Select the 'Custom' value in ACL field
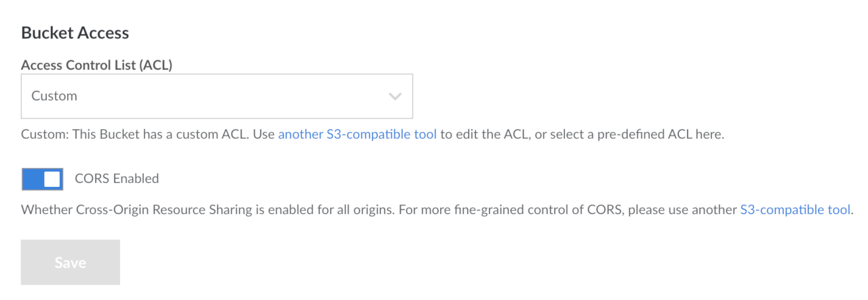The image size is (868, 300). pyautogui.click(x=54, y=96)
